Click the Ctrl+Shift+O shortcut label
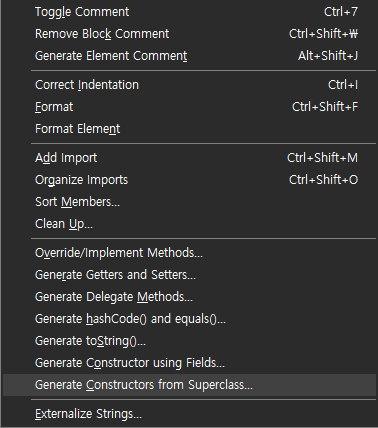The height and width of the screenshot is (428, 378). click(323, 180)
